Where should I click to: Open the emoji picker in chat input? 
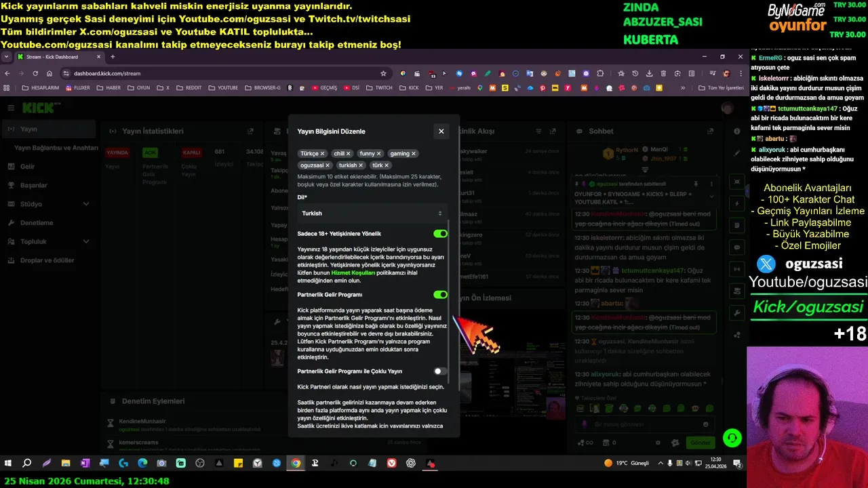click(706, 424)
